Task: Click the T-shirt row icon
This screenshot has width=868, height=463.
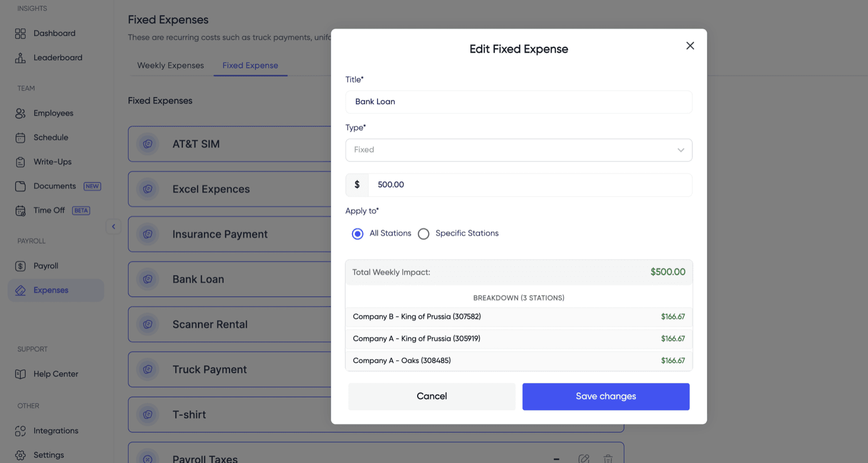Action: tap(148, 415)
